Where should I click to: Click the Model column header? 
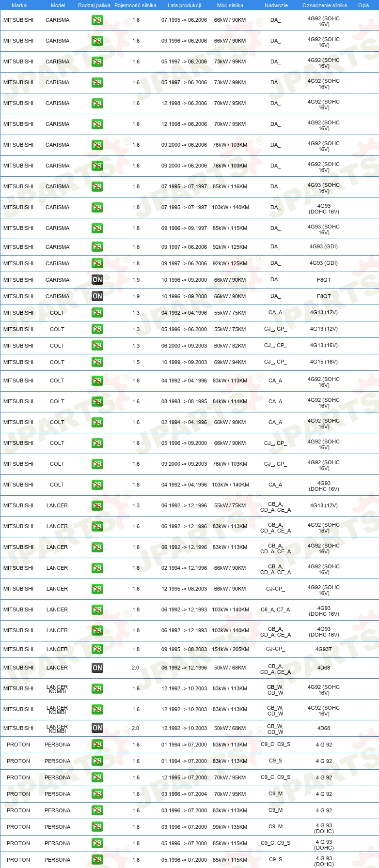[x=58, y=5]
